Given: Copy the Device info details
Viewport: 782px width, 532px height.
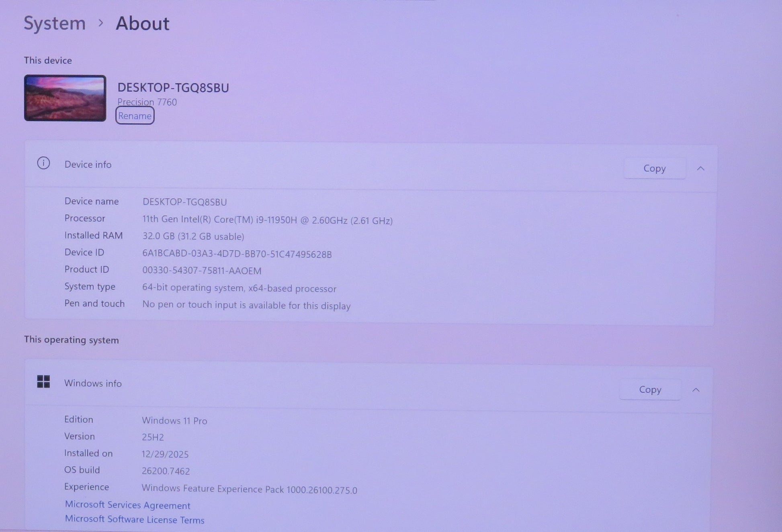Looking at the screenshot, I should pyautogui.click(x=654, y=169).
